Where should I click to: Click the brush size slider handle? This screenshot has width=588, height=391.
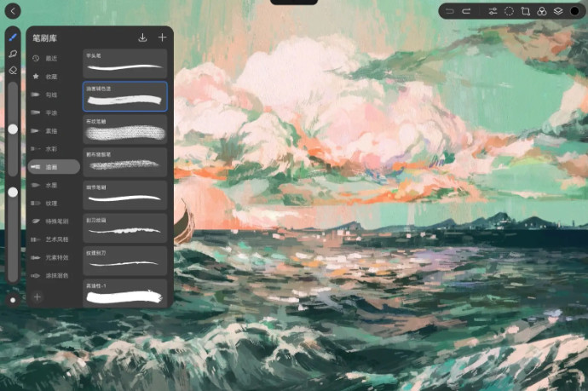13,129
